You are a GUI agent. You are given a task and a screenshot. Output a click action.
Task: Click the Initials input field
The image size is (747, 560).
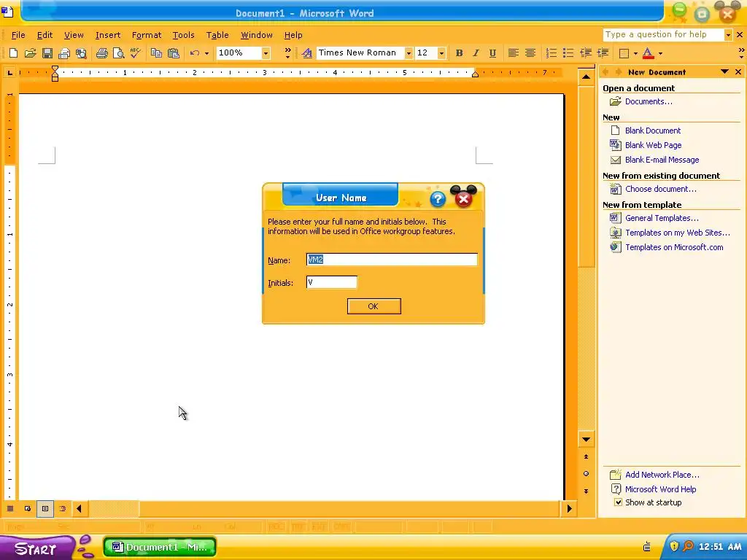[x=332, y=282]
